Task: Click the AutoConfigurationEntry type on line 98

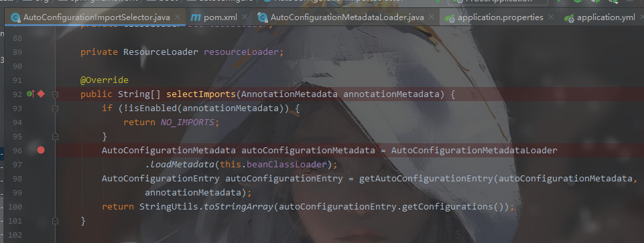Action: (x=161, y=179)
